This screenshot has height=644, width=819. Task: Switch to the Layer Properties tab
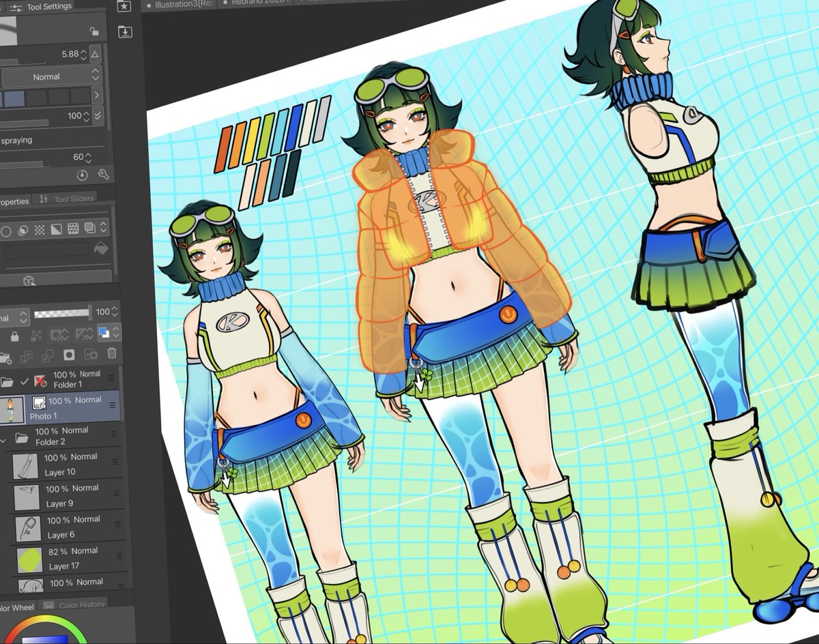15,201
